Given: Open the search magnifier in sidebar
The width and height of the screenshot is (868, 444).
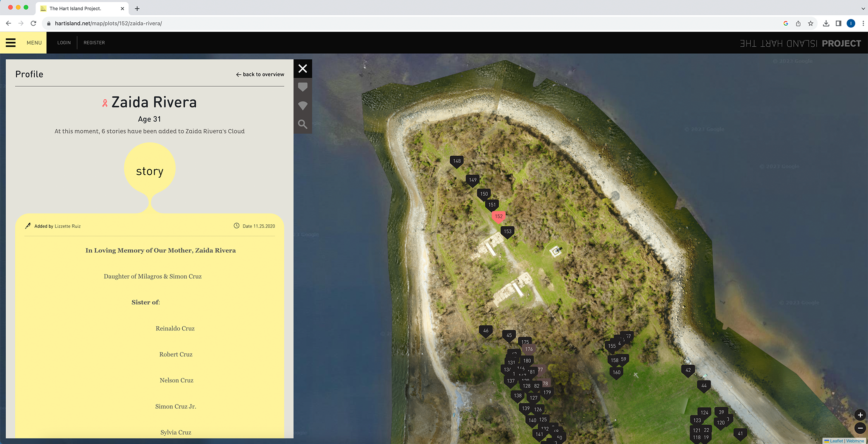Looking at the screenshot, I should [x=303, y=124].
